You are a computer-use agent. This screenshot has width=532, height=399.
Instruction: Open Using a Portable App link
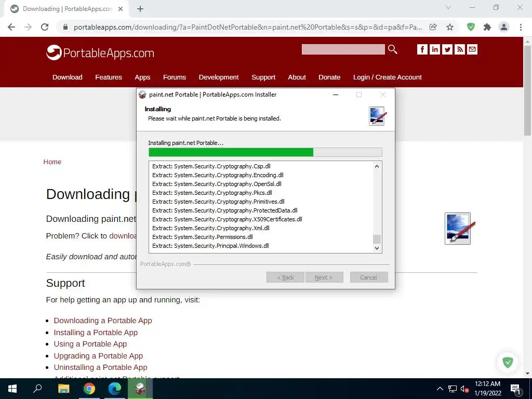coord(90,344)
